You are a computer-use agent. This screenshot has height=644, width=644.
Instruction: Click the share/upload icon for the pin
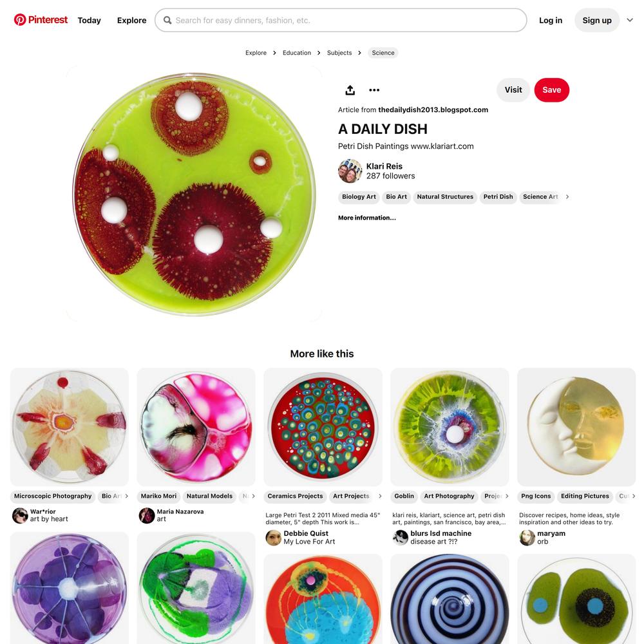[x=350, y=90]
